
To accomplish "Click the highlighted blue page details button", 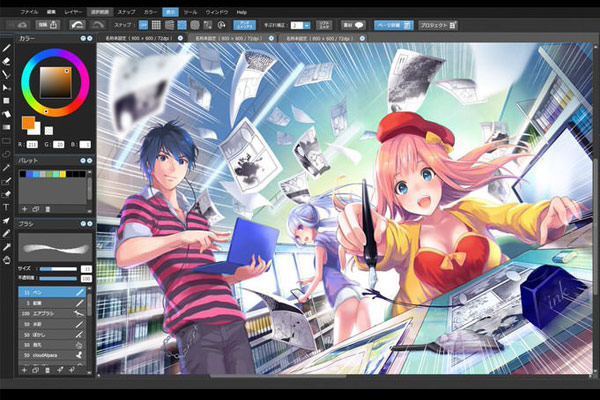I will coord(394,25).
